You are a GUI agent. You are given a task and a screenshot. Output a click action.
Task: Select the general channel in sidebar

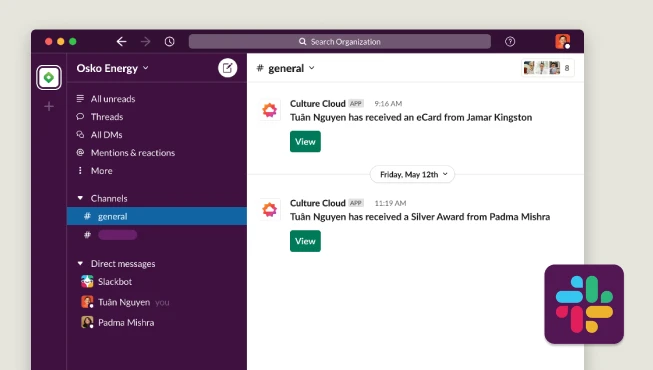tap(157, 216)
